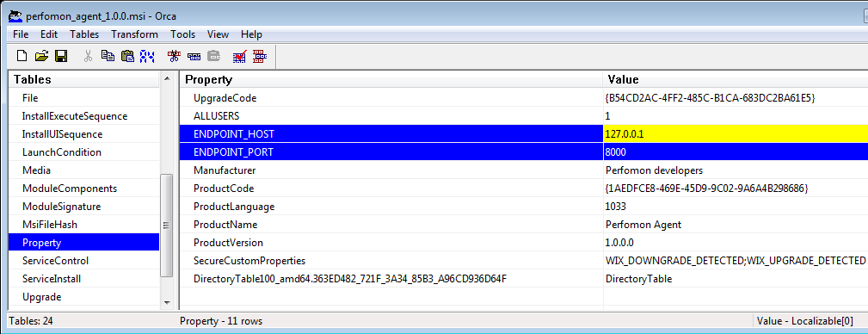Click the Perfomon developers value cell
The width and height of the screenshot is (868, 334).
click(736, 170)
